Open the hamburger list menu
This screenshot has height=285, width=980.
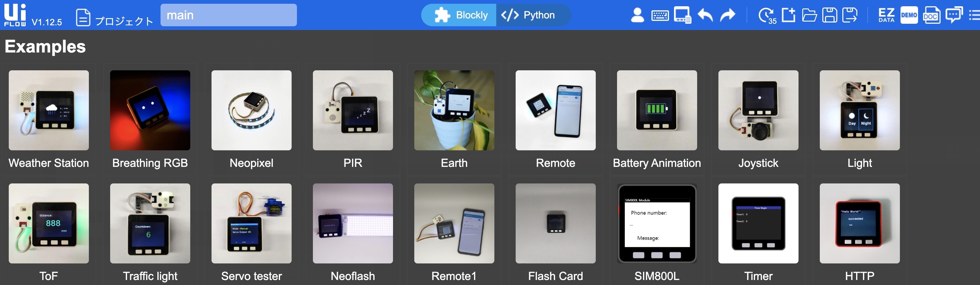pos(974,15)
